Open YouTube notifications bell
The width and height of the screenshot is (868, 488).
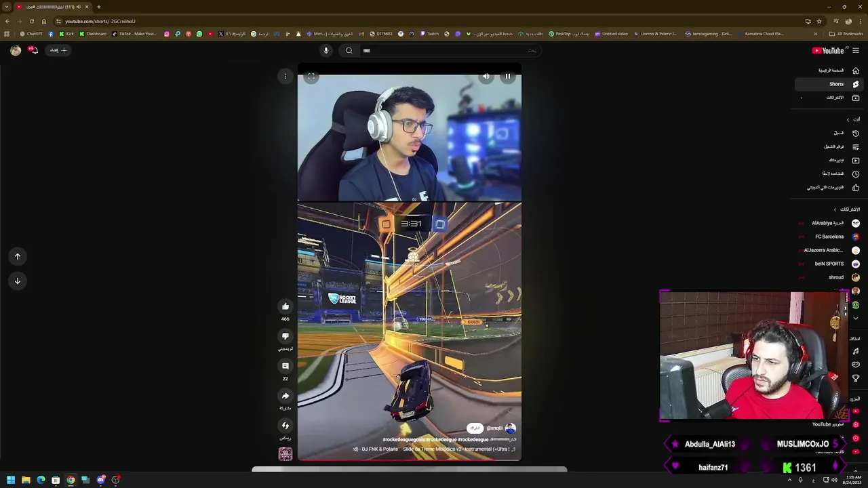[x=33, y=50]
